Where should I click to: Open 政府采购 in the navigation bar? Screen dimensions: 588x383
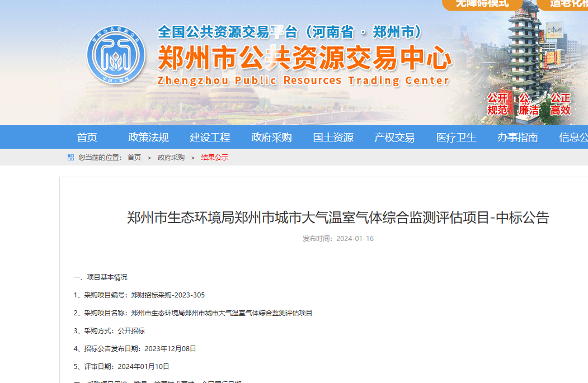coord(271,138)
